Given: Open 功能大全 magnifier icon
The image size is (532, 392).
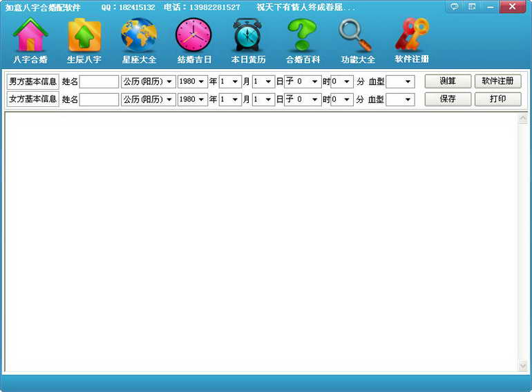Looking at the screenshot, I should tap(357, 36).
